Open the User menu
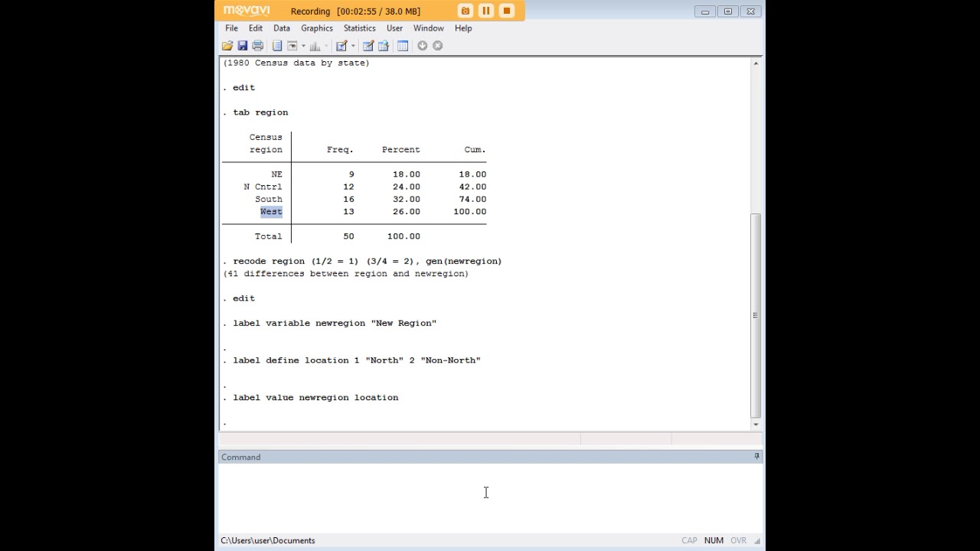This screenshot has width=980, height=551. point(394,28)
